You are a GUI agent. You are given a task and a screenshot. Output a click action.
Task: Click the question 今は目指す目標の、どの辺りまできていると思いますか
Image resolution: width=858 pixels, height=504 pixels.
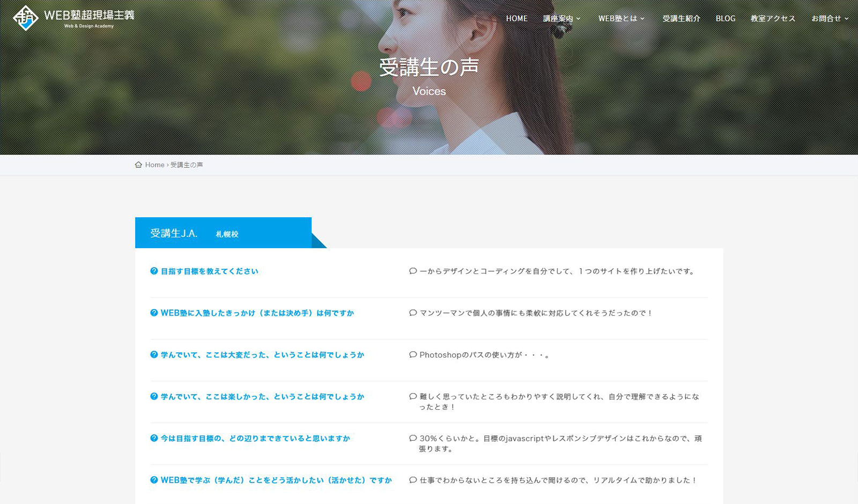point(255,439)
